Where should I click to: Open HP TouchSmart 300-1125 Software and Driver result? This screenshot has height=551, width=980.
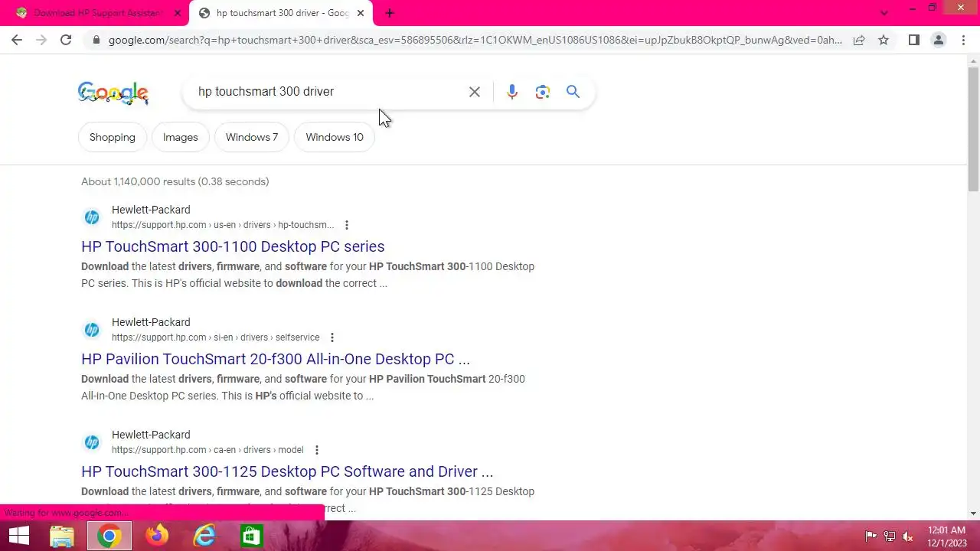pyautogui.click(x=287, y=471)
